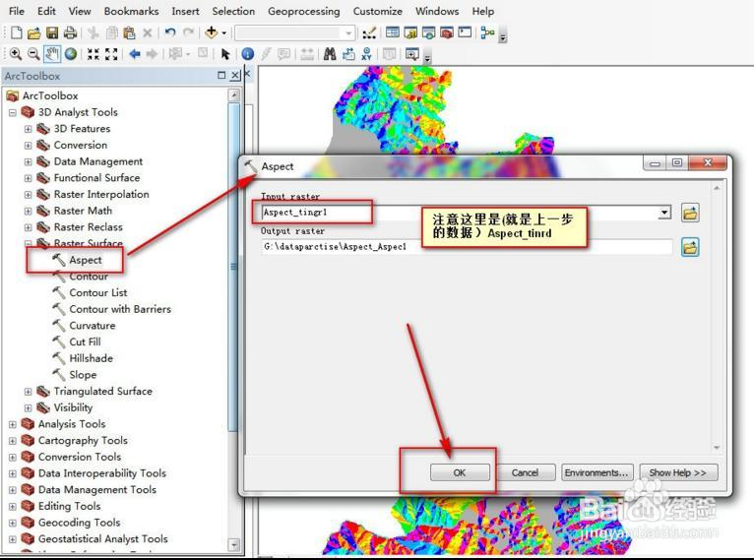This screenshot has height=560, width=754.
Task: Activate the Pan hand tool
Action: pyautogui.click(x=52, y=54)
